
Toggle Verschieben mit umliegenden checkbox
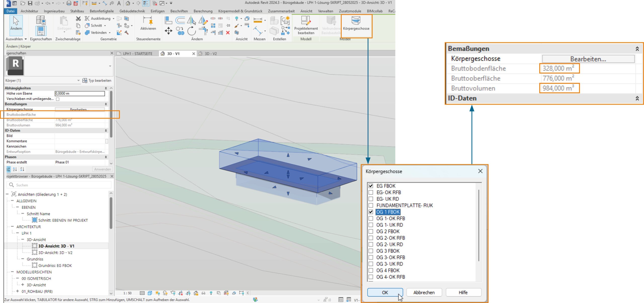[x=58, y=99]
